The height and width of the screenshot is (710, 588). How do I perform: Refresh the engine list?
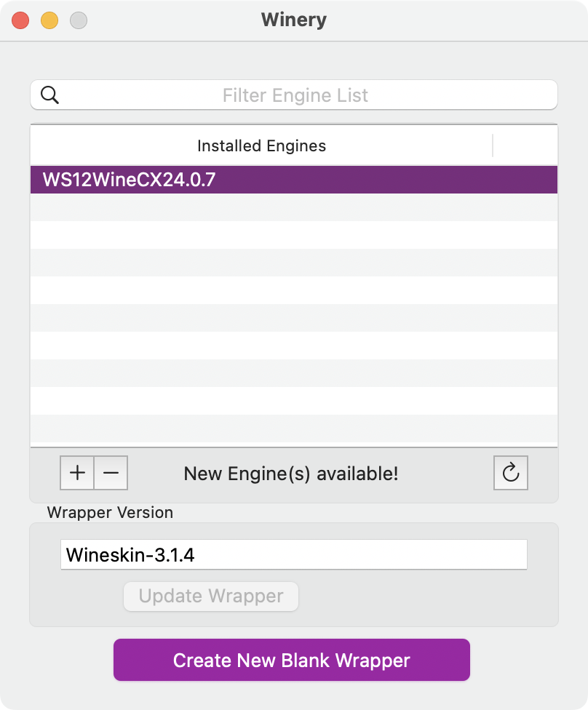(510, 474)
